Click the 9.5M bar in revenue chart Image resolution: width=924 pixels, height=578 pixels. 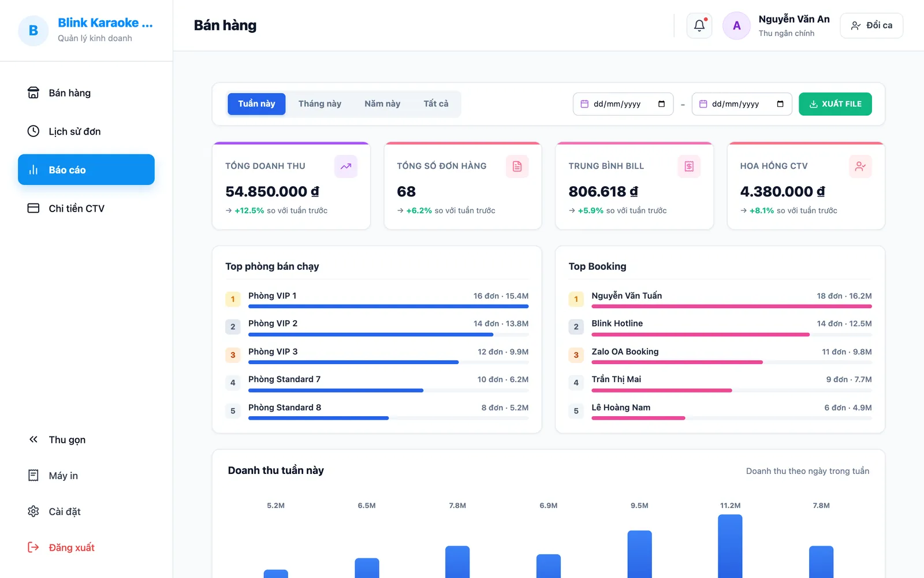point(639,554)
